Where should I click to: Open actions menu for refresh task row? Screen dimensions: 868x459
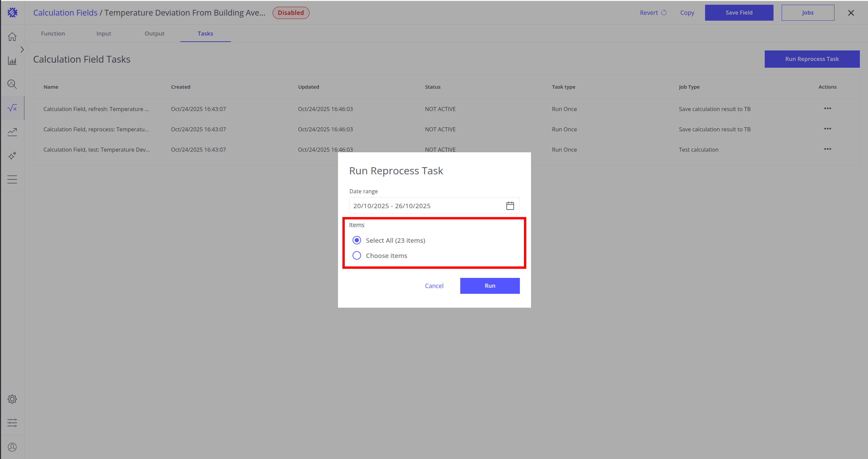tap(827, 109)
